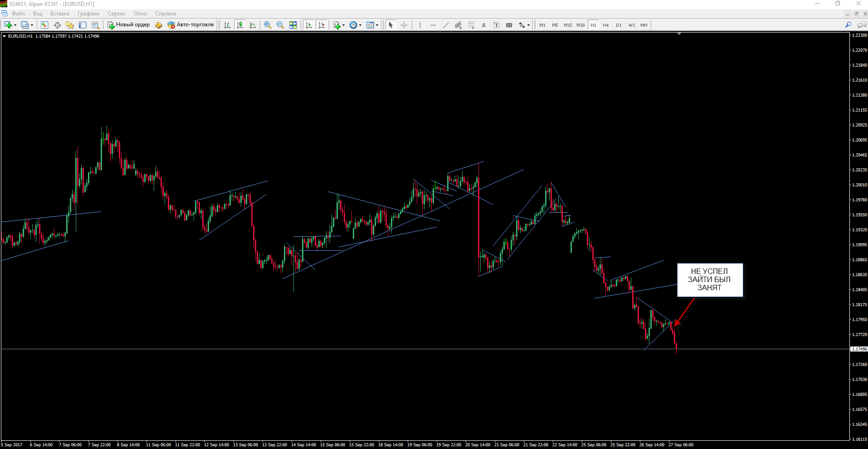Expand the Arrows objects dropdown
The height and width of the screenshot is (449, 868).
pyautogui.click(x=528, y=25)
